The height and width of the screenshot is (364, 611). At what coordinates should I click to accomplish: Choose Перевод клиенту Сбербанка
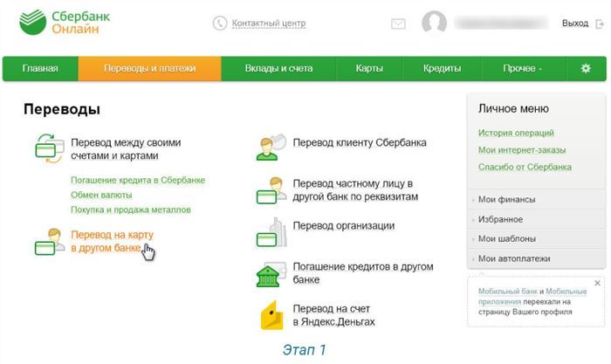click(360, 142)
